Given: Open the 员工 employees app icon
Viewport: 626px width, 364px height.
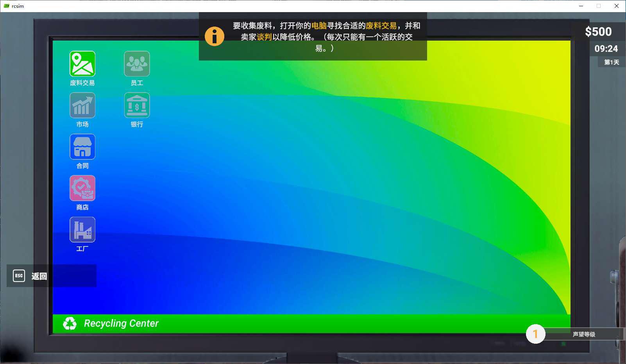Looking at the screenshot, I should [137, 64].
